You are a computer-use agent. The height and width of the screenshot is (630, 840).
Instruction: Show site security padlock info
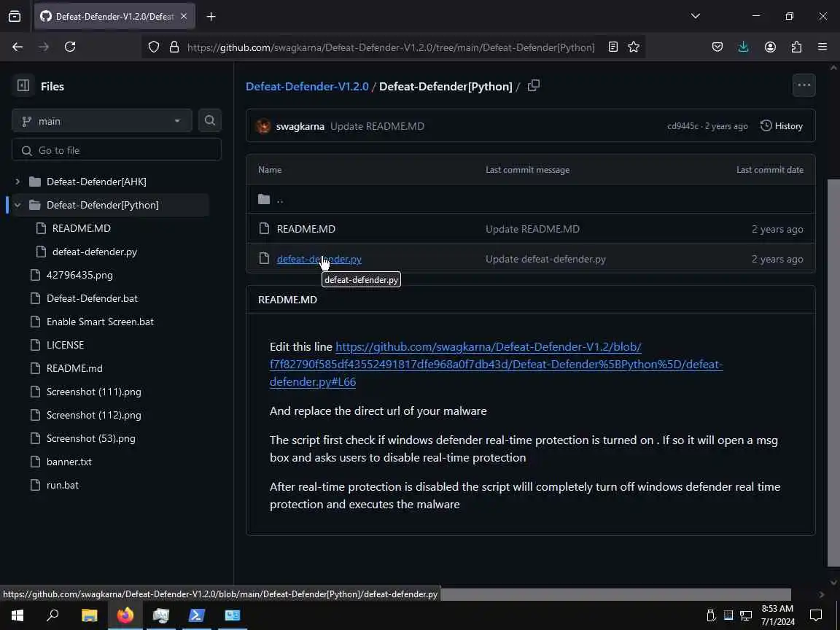click(174, 47)
